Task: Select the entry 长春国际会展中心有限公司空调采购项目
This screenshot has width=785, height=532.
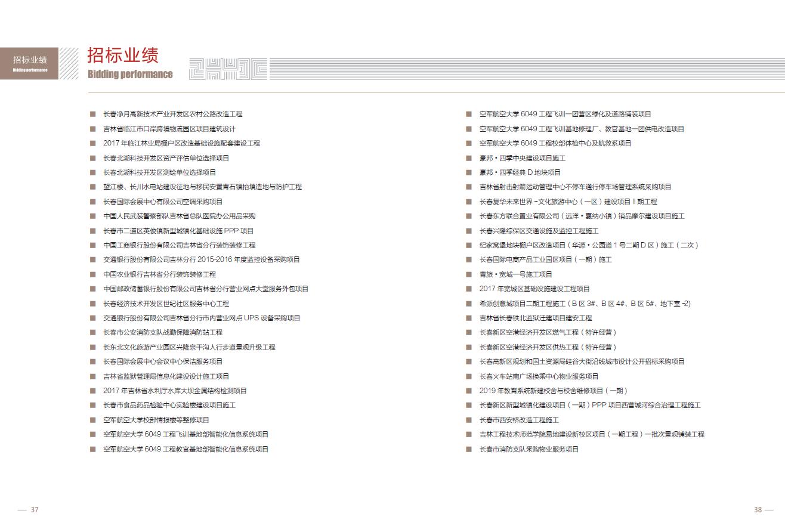Action: point(163,202)
